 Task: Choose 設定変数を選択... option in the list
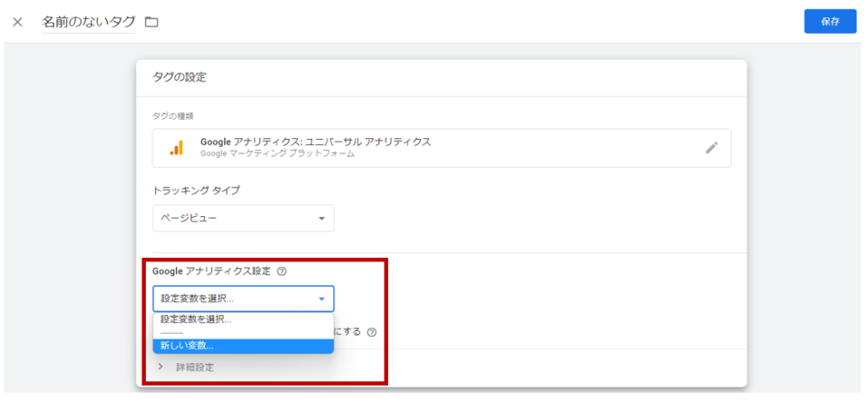pos(243,320)
